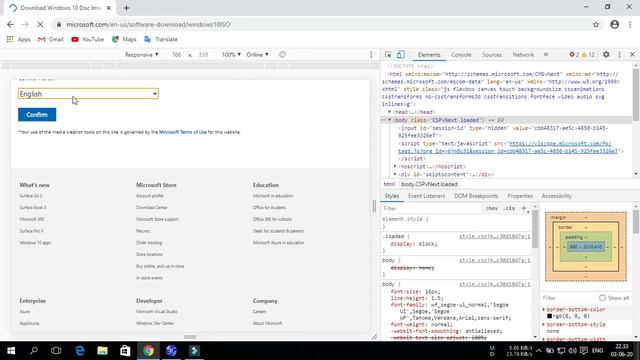Bookmark this page with the star icon
Screen dimensions: 640x360
[x=596, y=24]
